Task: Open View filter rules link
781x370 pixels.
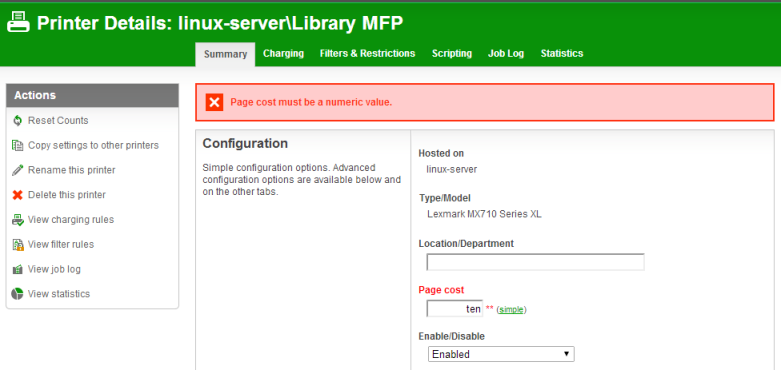Action: click(x=61, y=245)
